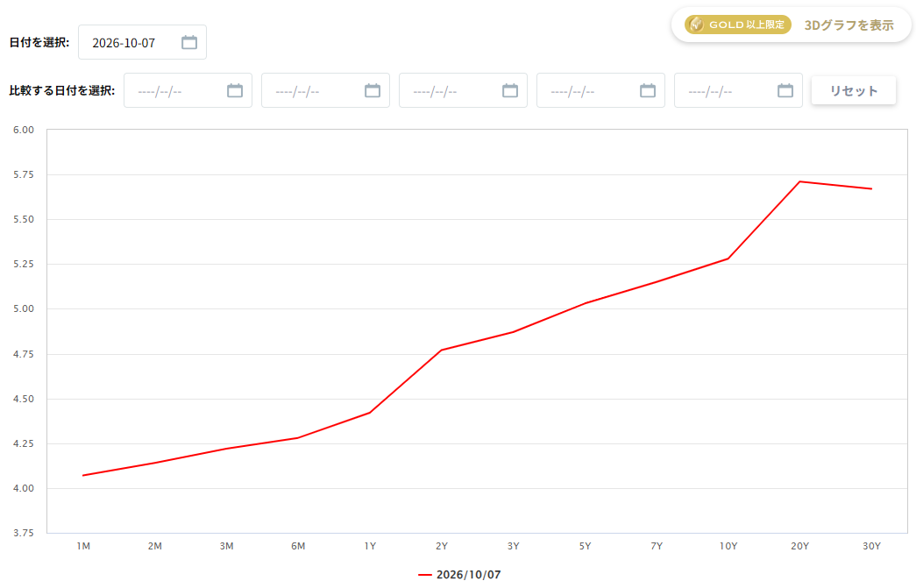Click the 2Y label on the x-axis
This screenshot has width=916, height=588.
coord(442,546)
